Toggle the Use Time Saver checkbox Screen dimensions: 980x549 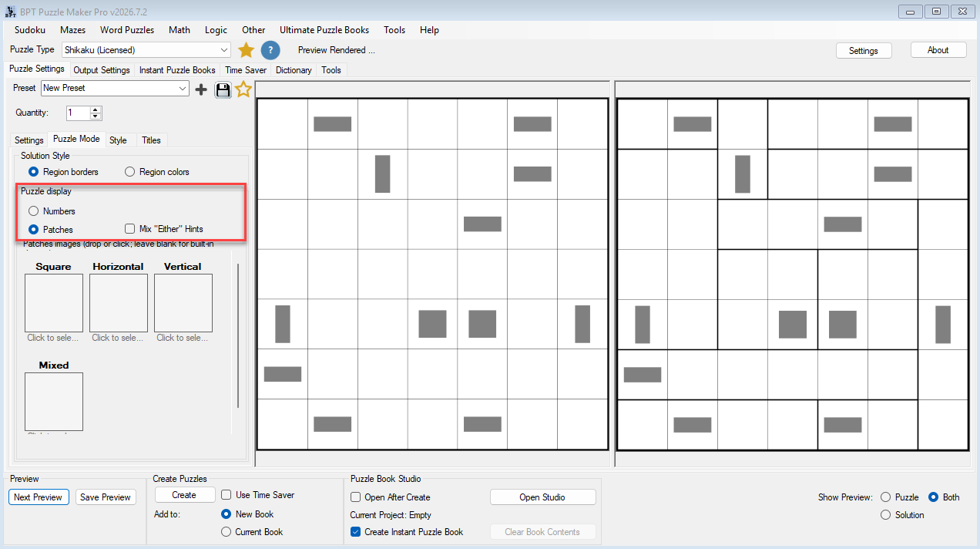(x=227, y=495)
